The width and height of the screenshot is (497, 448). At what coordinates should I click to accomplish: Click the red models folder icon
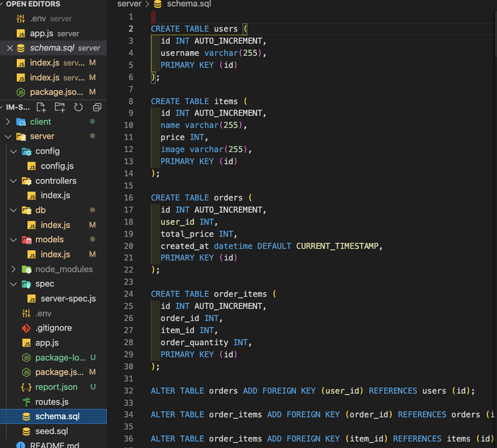[x=27, y=240]
